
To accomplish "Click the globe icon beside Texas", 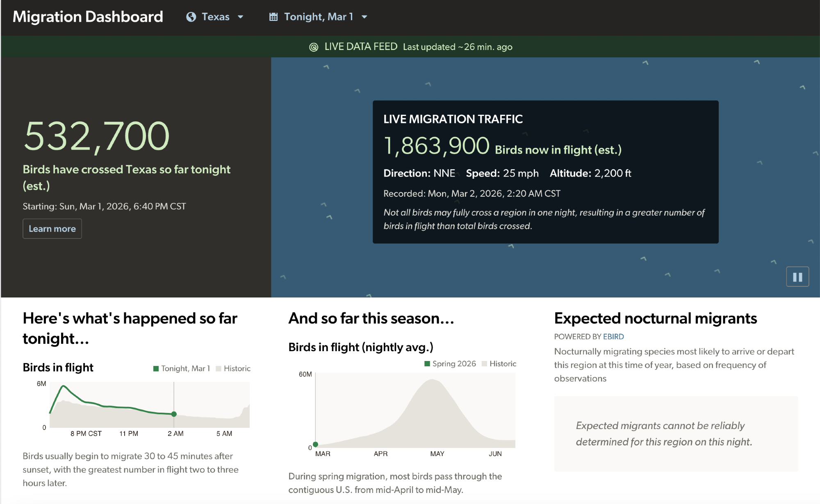I will point(191,17).
